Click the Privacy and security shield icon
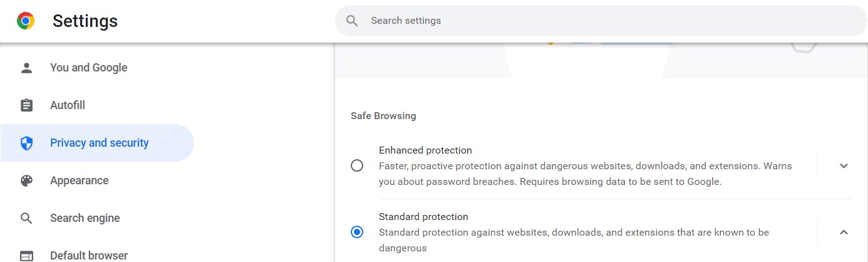 pyautogui.click(x=26, y=143)
